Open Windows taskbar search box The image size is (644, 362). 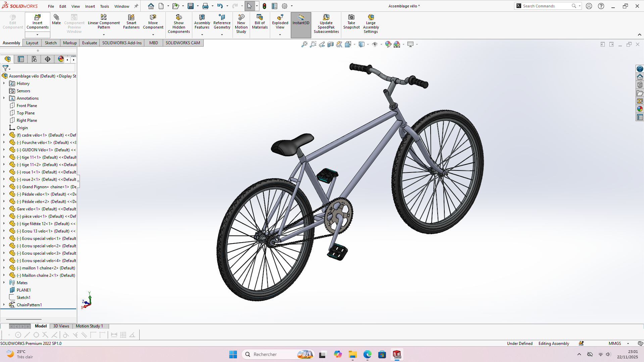coord(278,354)
